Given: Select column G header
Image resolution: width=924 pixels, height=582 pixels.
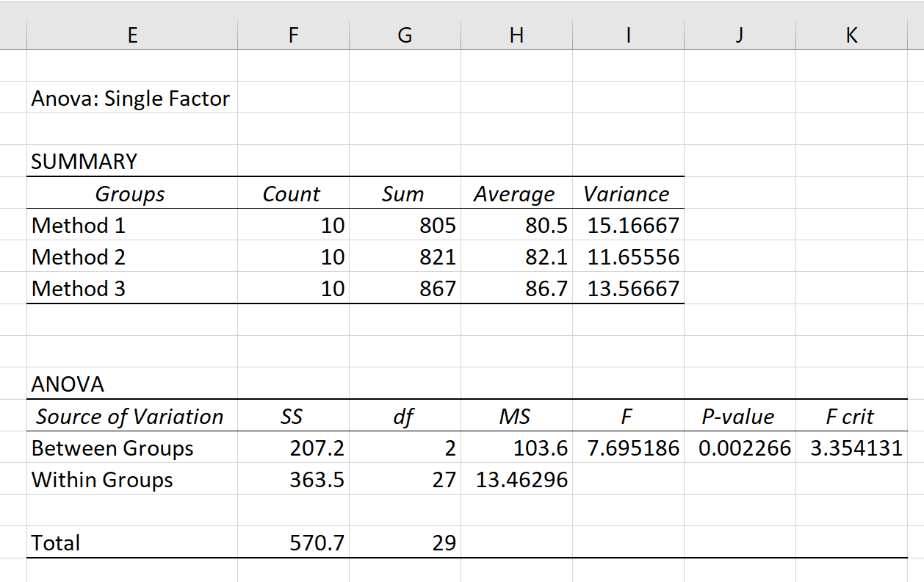Looking at the screenshot, I should (405, 35).
